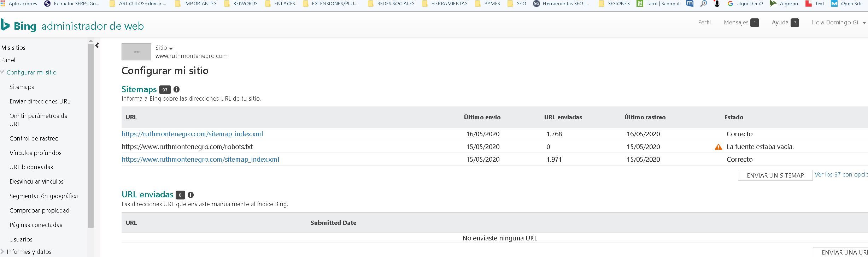The height and width of the screenshot is (257, 868).
Task: Open the Sitio dropdown selector
Action: [164, 48]
